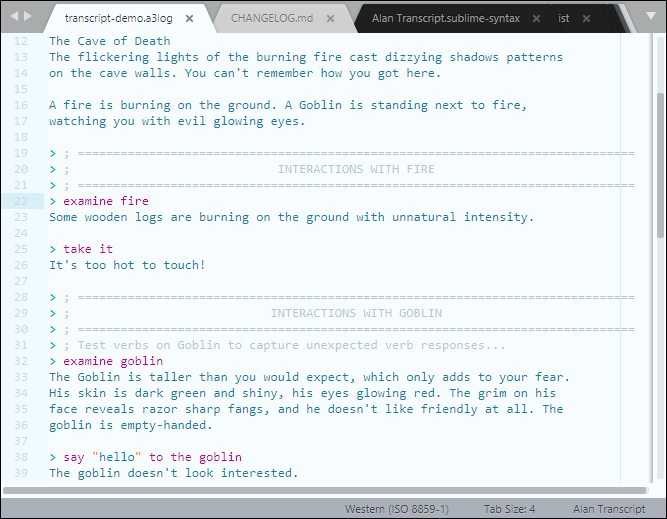Click 'It's too hot to touch!' text

pos(127,265)
